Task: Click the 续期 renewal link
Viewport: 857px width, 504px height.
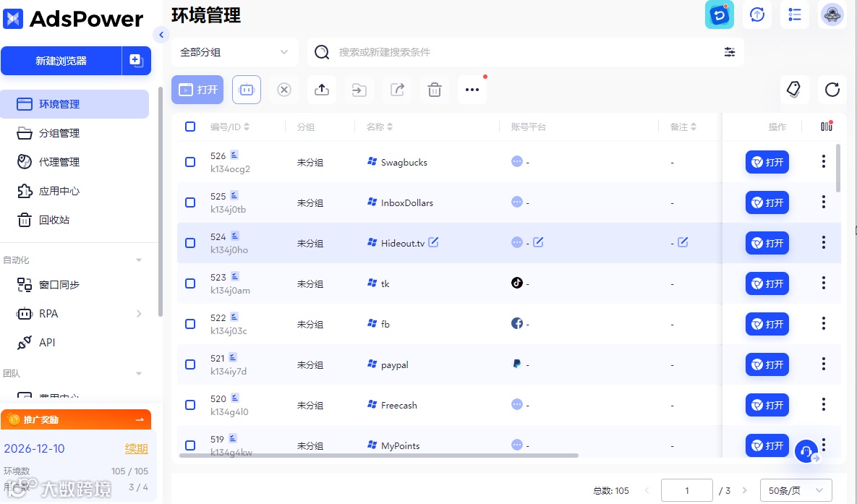Action: click(136, 449)
